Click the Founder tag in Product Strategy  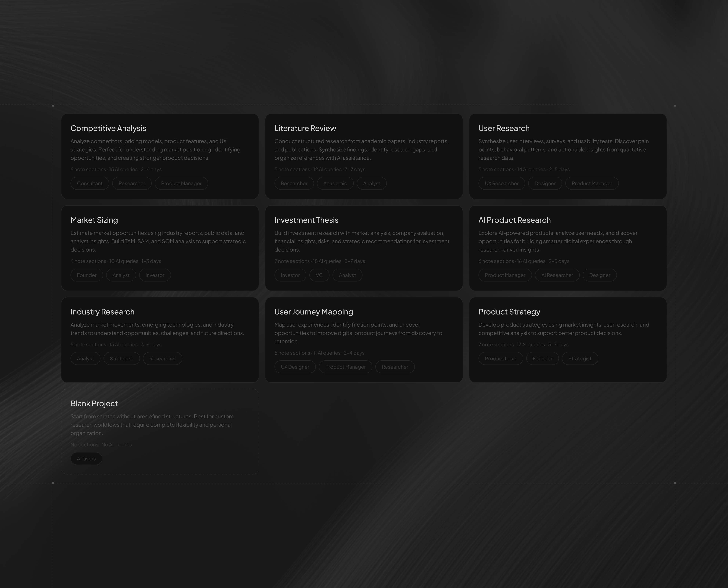pos(542,358)
